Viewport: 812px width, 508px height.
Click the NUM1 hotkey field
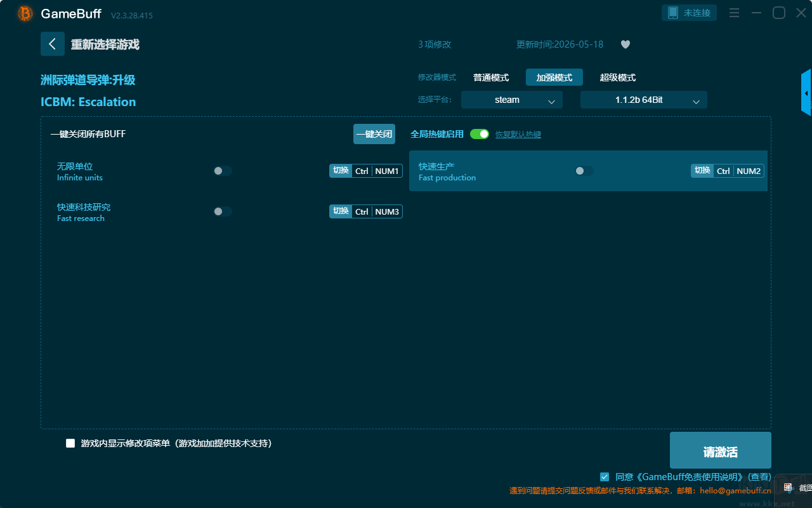point(387,171)
